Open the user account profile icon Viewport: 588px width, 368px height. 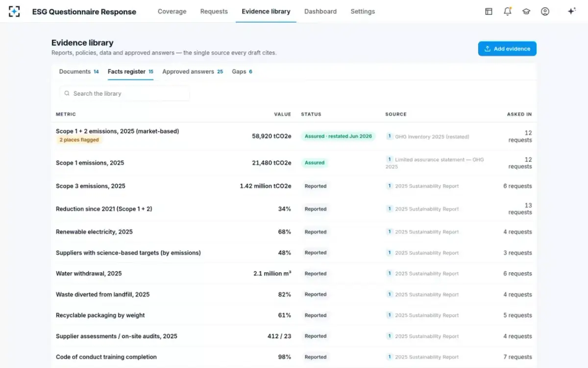coord(545,11)
